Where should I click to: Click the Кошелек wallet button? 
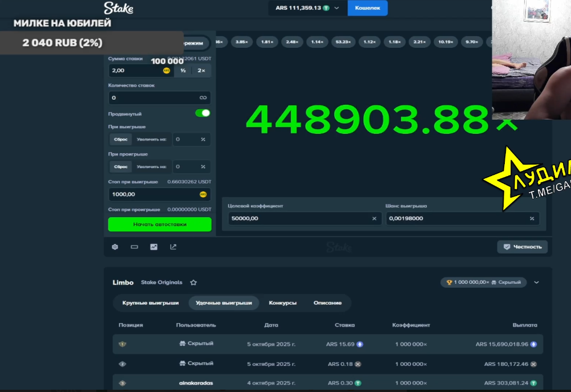coord(367,8)
